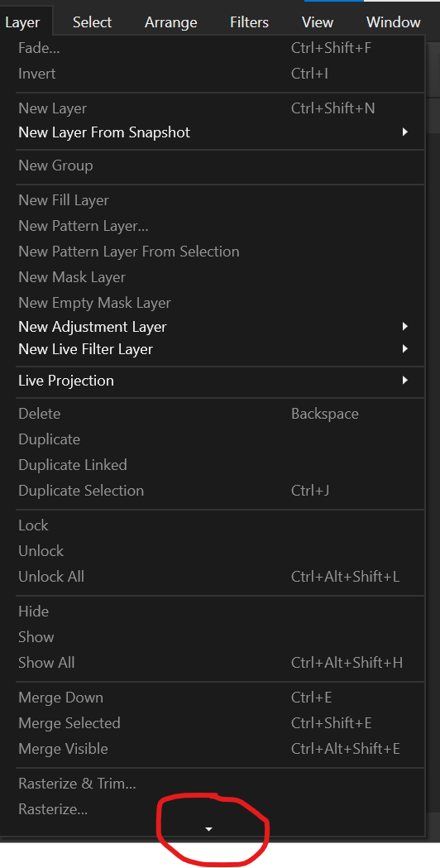Open the View menu

317,22
